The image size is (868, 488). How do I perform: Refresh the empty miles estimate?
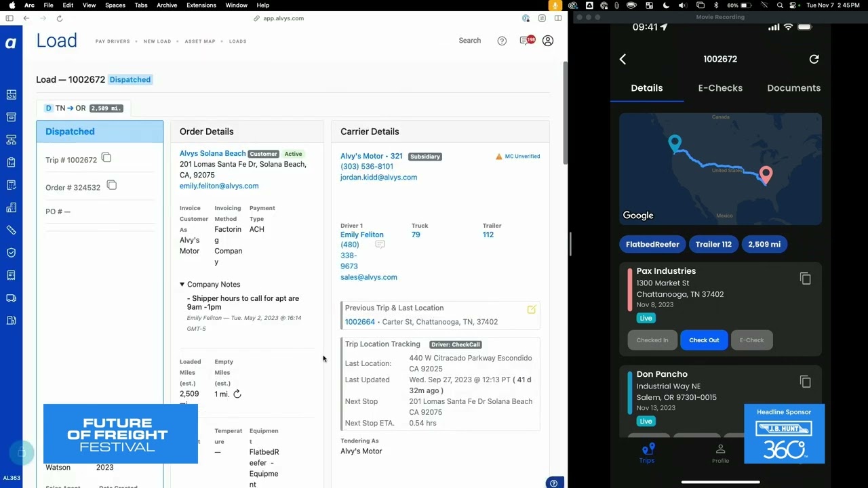[x=237, y=394]
